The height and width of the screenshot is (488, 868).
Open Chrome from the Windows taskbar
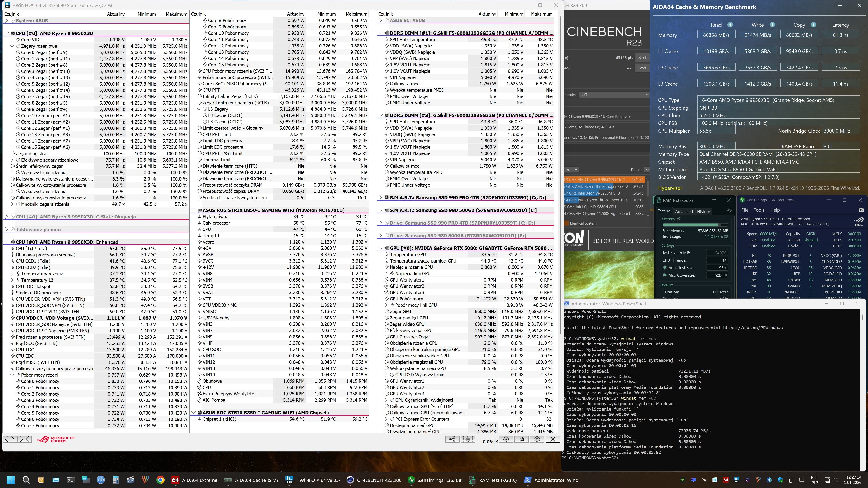(160, 480)
